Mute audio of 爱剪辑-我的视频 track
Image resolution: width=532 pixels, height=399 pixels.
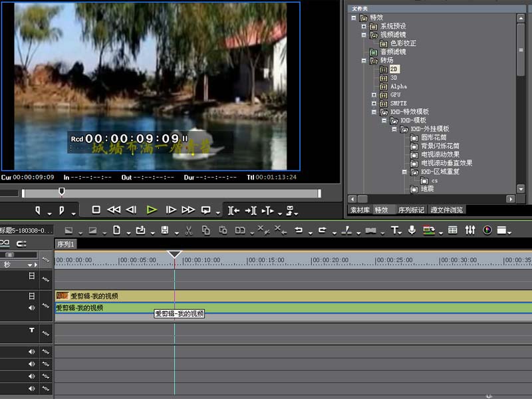pos(31,308)
